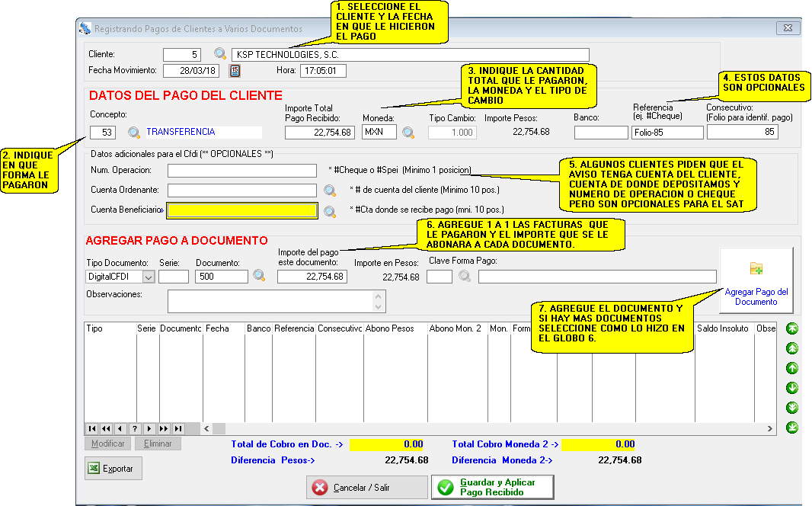This screenshot has width=812, height=506.
Task: Click Agregar Pago del Documento button
Action: (x=756, y=280)
